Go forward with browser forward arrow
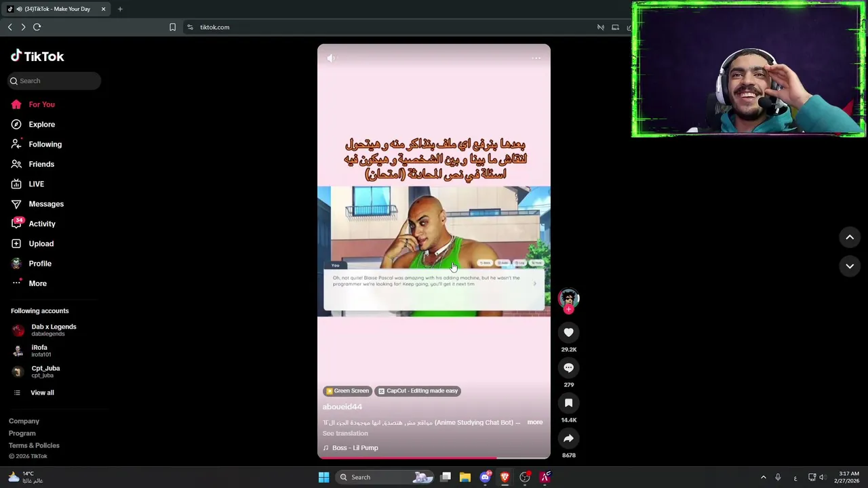The height and width of the screenshot is (488, 868). coord(23,27)
